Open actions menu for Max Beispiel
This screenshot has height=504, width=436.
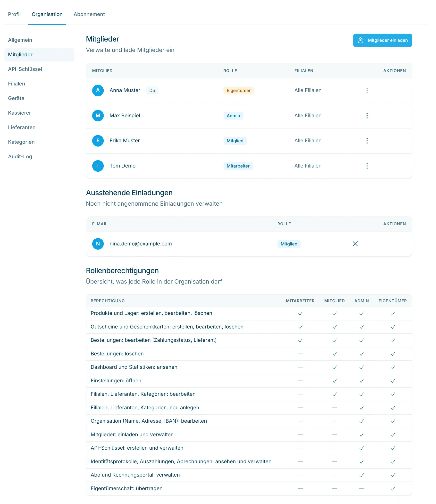tap(367, 116)
